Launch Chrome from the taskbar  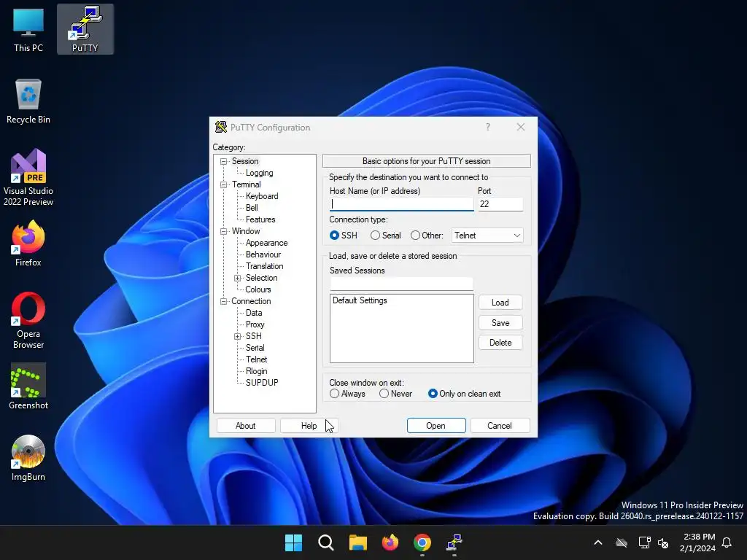[x=422, y=542]
